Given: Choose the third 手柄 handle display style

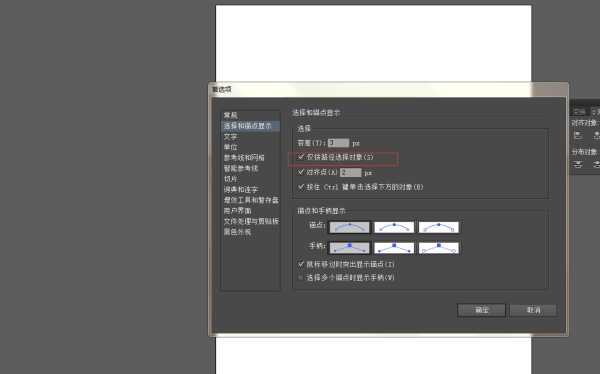Looking at the screenshot, I should pos(439,248).
